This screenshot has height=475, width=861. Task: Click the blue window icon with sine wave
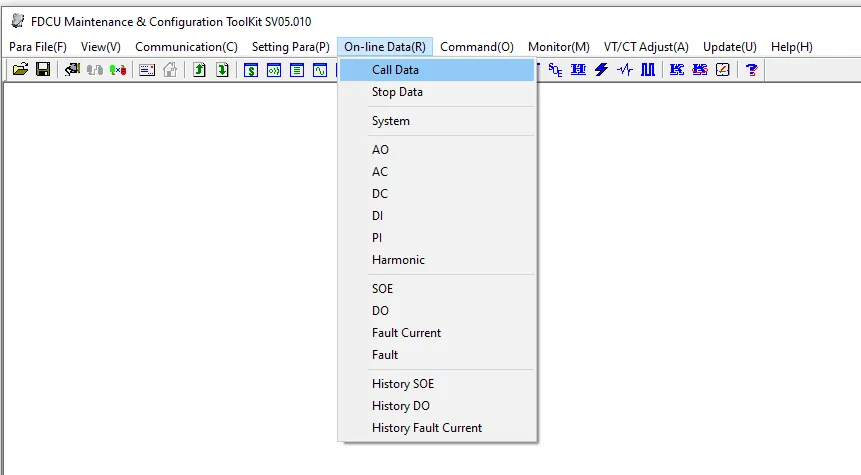(x=320, y=70)
